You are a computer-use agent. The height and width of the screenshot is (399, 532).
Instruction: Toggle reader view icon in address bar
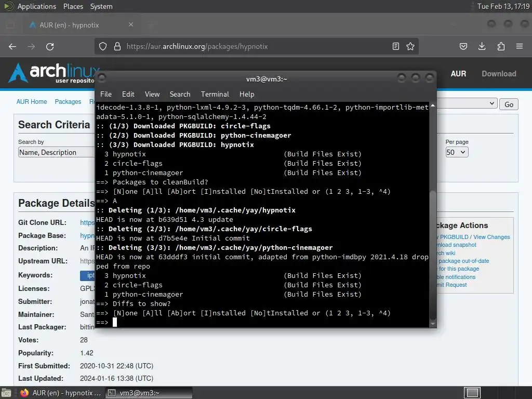[395, 46]
